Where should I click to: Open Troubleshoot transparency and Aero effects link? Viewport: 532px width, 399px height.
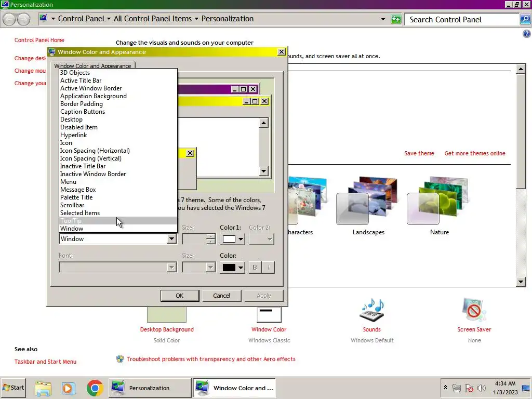point(211,359)
